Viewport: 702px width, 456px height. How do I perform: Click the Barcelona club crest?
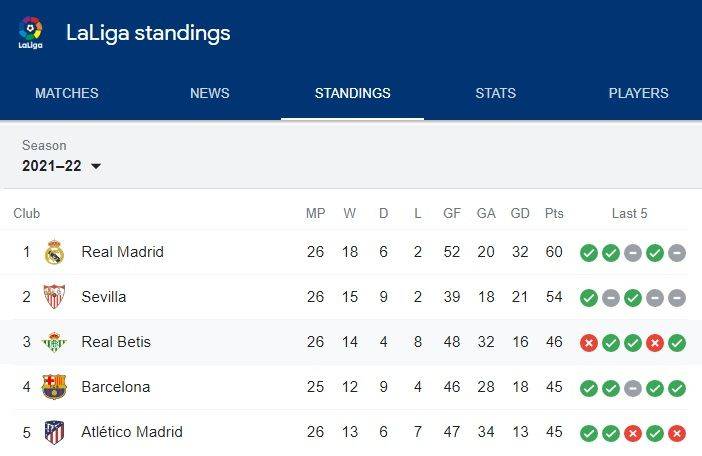pyautogui.click(x=54, y=387)
